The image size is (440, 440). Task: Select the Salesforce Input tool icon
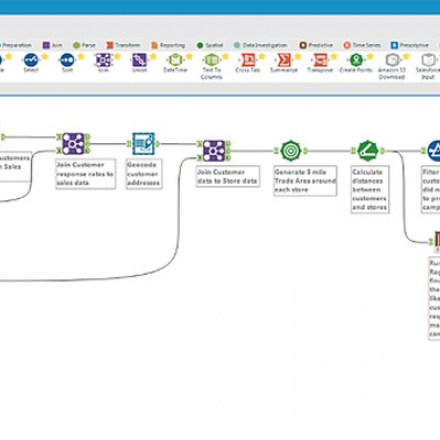coord(428,60)
